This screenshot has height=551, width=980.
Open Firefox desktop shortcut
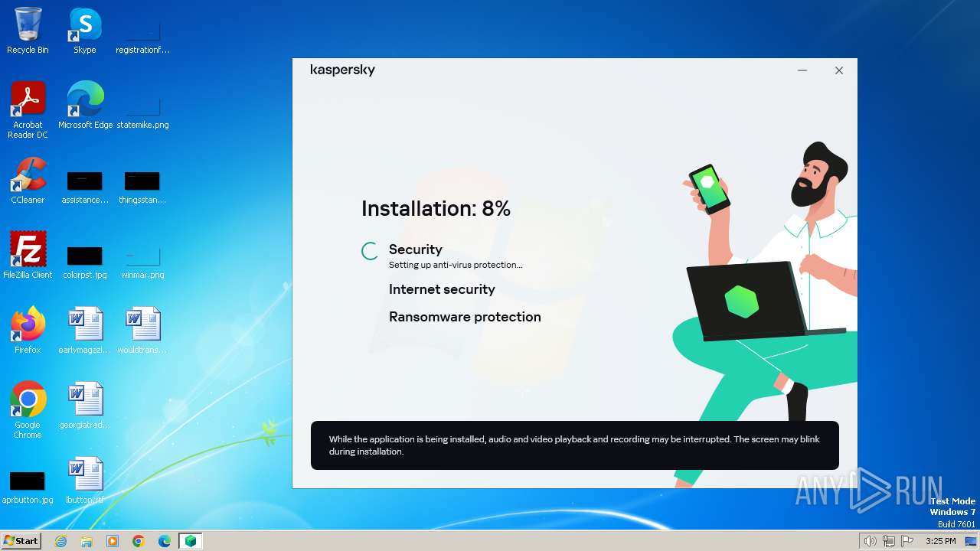click(28, 331)
